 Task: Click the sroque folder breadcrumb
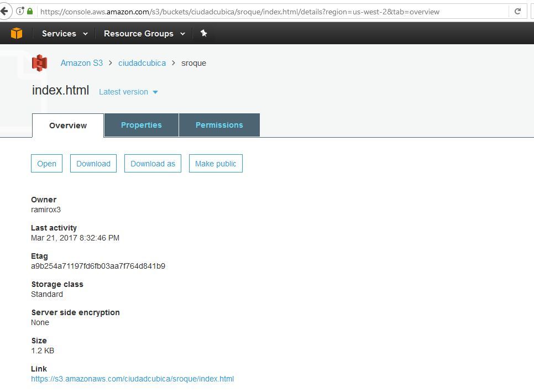coord(193,64)
